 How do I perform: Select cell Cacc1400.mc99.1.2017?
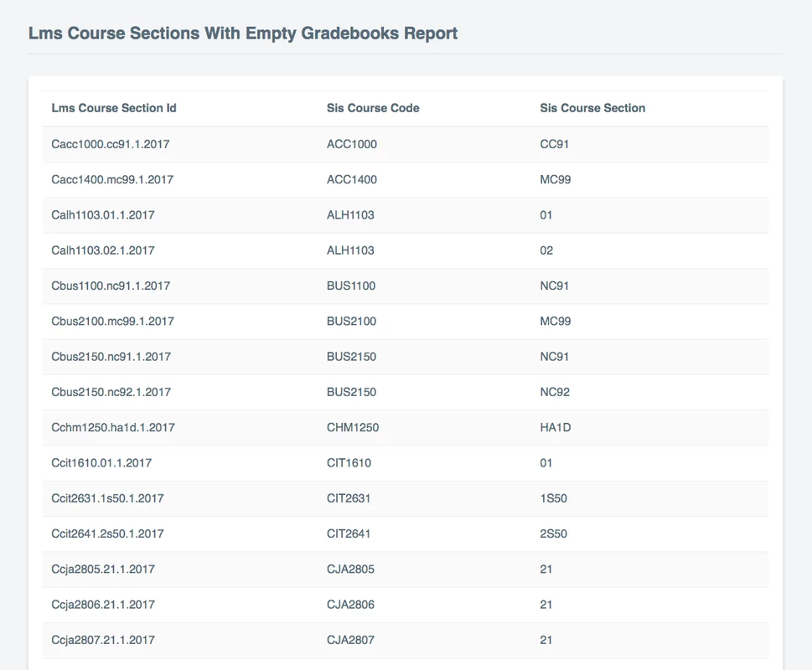(112, 179)
